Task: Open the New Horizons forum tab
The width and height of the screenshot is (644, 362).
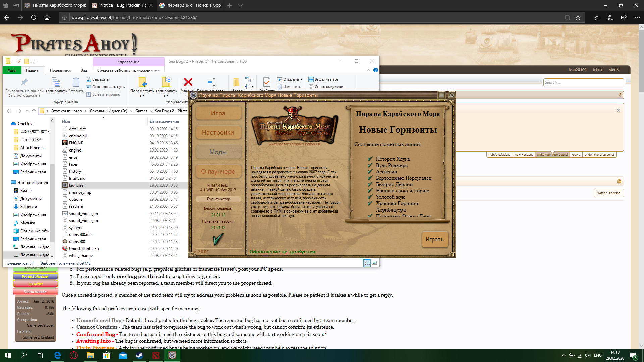Action: click(x=524, y=155)
